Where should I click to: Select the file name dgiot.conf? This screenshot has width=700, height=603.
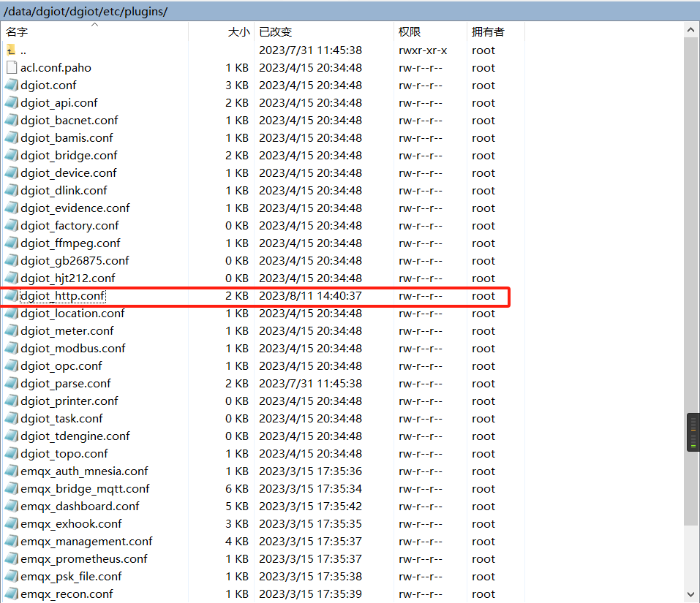(x=48, y=86)
